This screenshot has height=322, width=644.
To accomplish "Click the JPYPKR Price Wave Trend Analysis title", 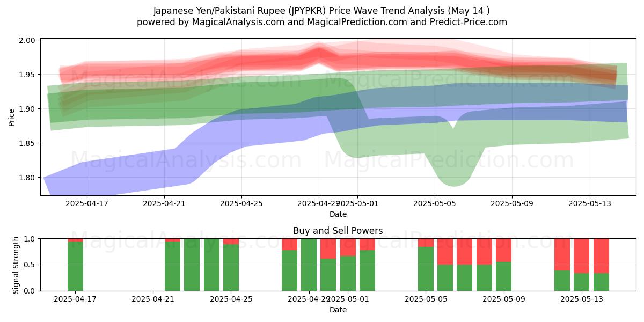I will (321, 11).
